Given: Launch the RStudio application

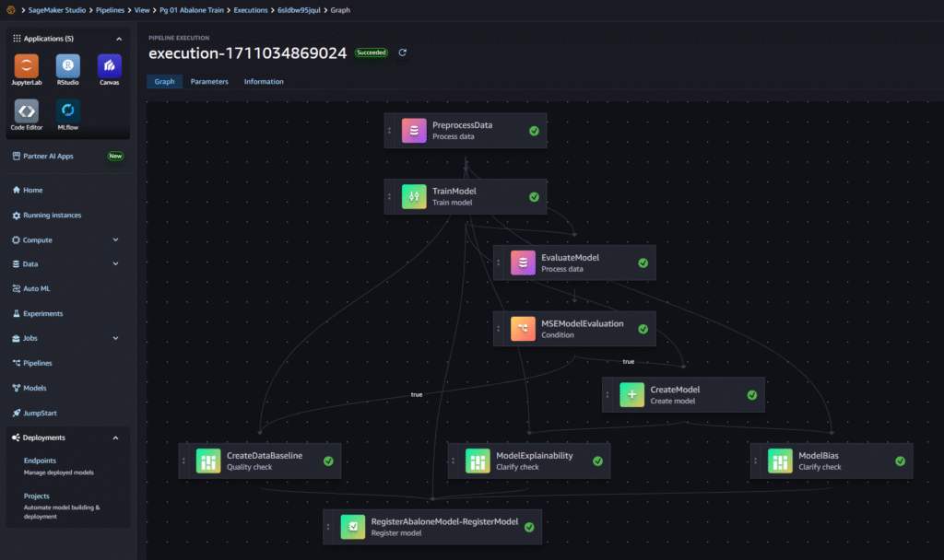Looking at the screenshot, I should coord(67,67).
